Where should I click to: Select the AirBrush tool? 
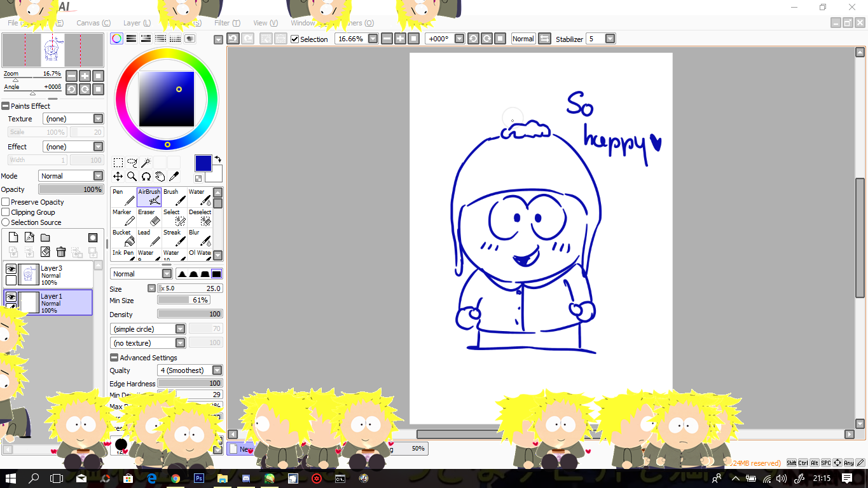tap(149, 196)
